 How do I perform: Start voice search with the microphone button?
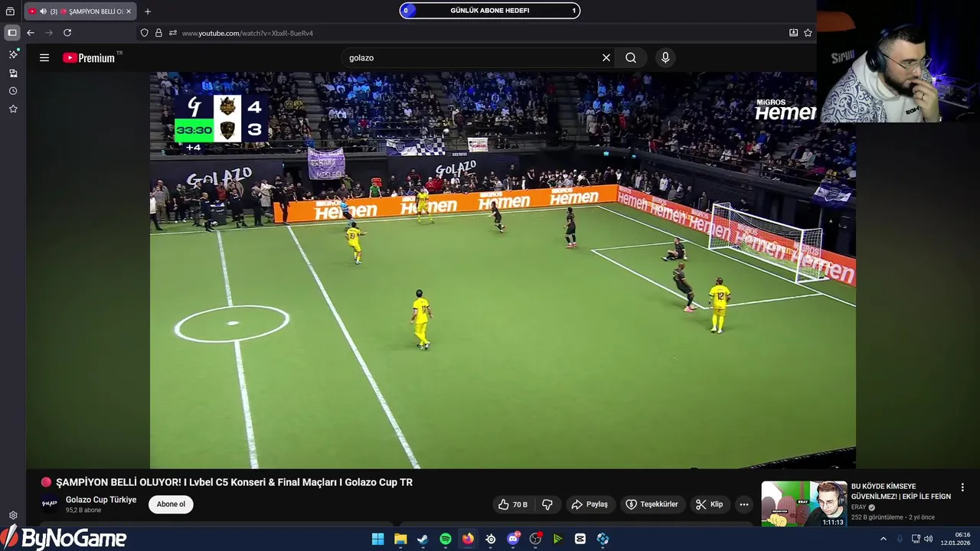(665, 57)
